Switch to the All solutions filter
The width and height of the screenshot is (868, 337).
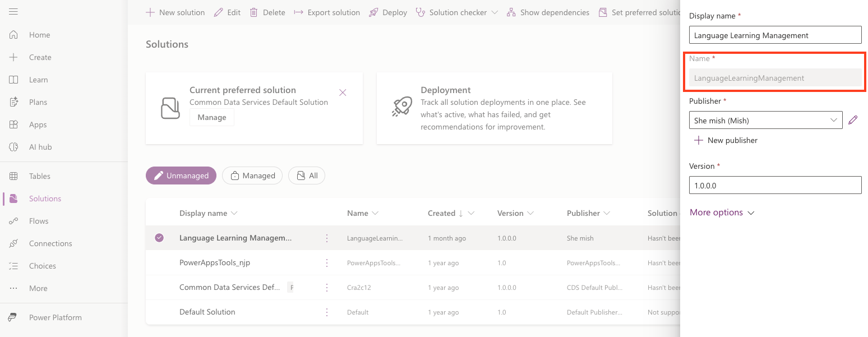pyautogui.click(x=307, y=176)
